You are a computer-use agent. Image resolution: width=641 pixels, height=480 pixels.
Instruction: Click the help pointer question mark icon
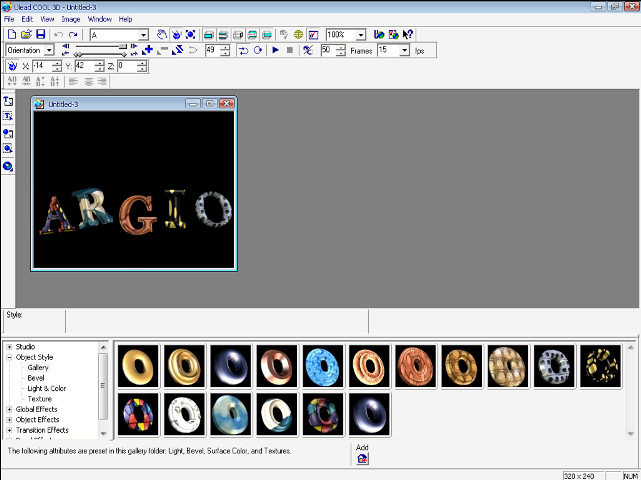(408, 35)
